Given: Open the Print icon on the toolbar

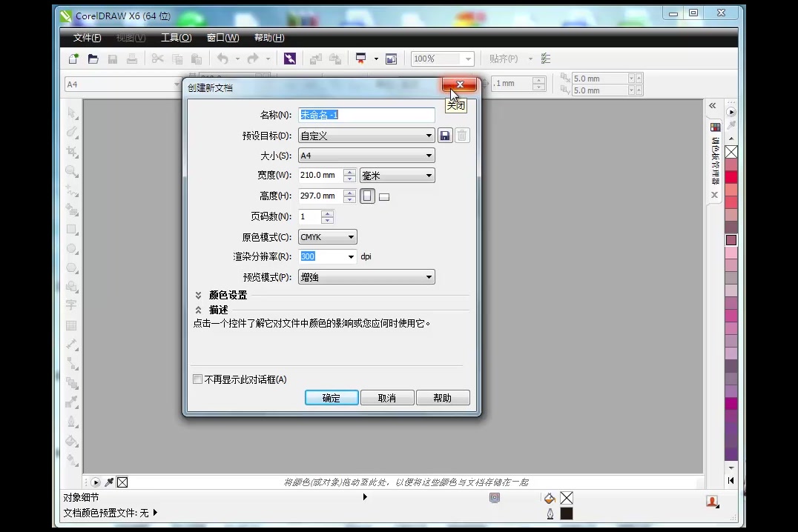Looking at the screenshot, I should click(131, 59).
